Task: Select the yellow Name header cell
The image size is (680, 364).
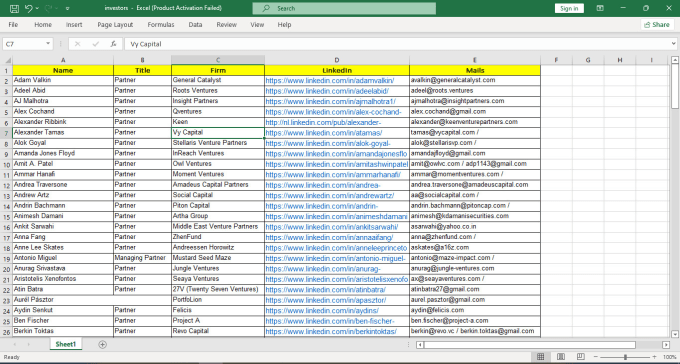Action: [x=63, y=70]
